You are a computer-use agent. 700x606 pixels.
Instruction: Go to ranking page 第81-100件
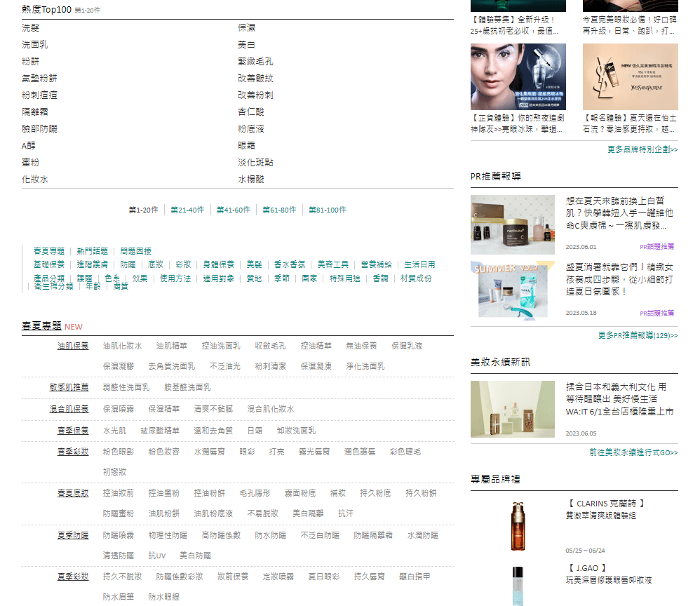pyautogui.click(x=328, y=210)
